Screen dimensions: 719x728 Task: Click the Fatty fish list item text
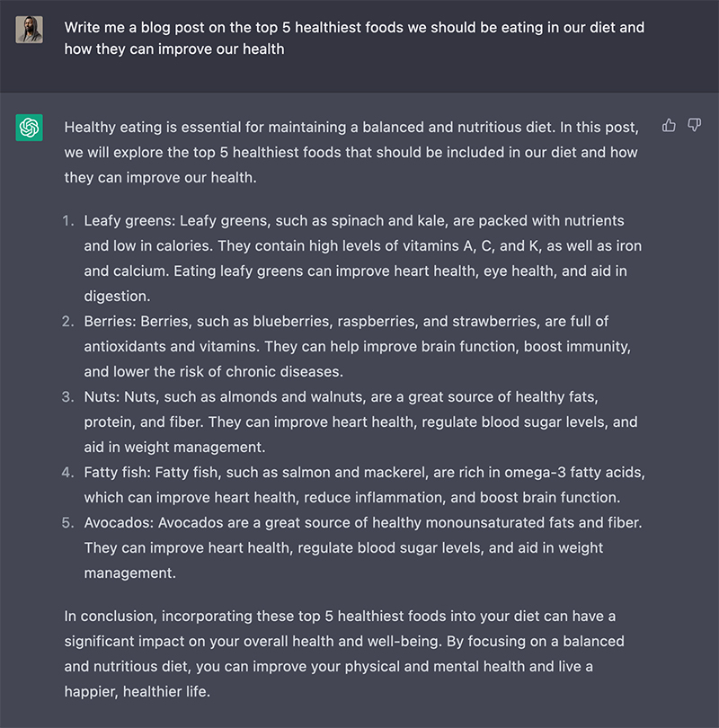(364, 484)
